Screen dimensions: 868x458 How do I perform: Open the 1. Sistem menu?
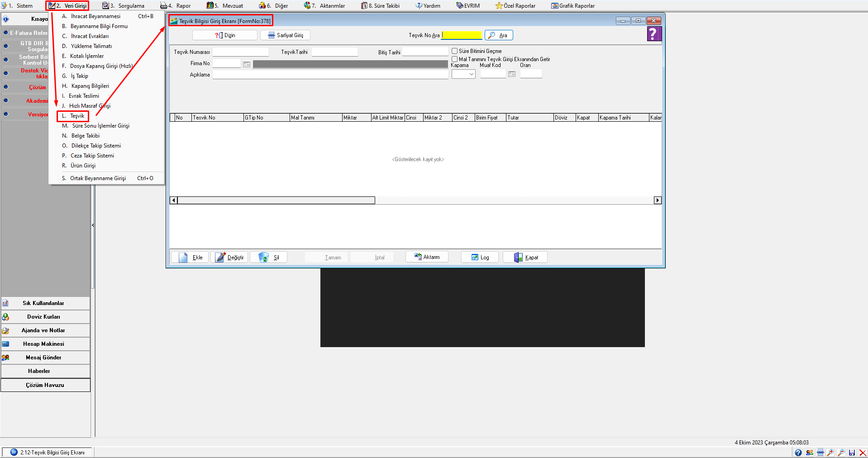coord(17,6)
